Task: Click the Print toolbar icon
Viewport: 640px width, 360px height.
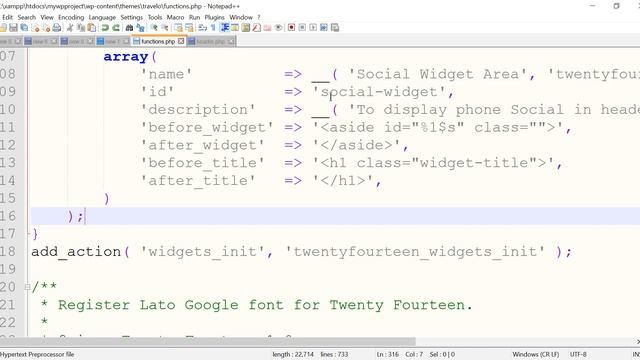Action: (57, 28)
